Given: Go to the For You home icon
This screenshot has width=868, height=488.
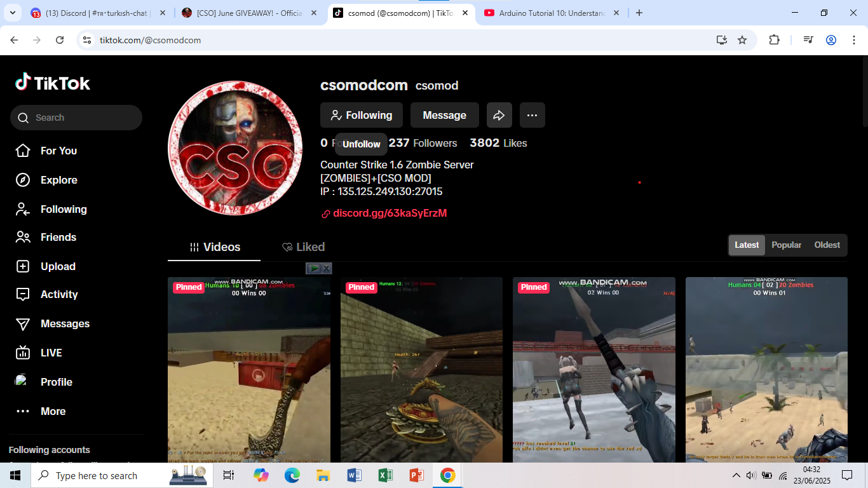Looking at the screenshot, I should pos(23,151).
